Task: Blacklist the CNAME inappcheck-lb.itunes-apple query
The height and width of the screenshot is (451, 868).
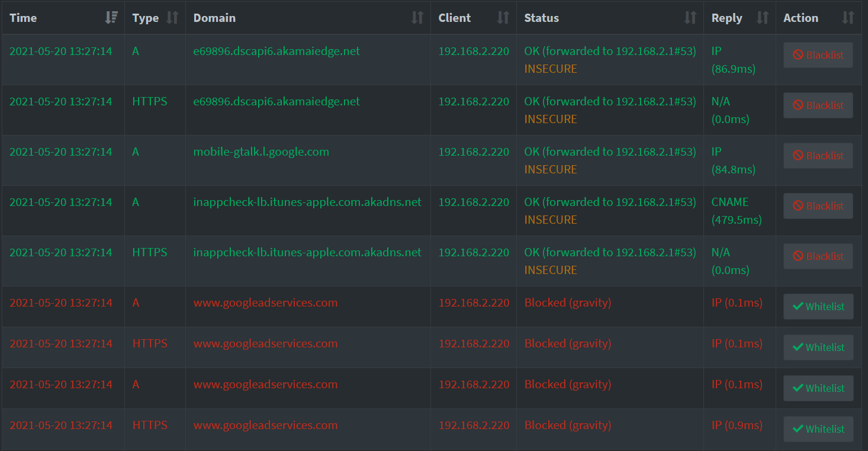Action: coord(818,206)
